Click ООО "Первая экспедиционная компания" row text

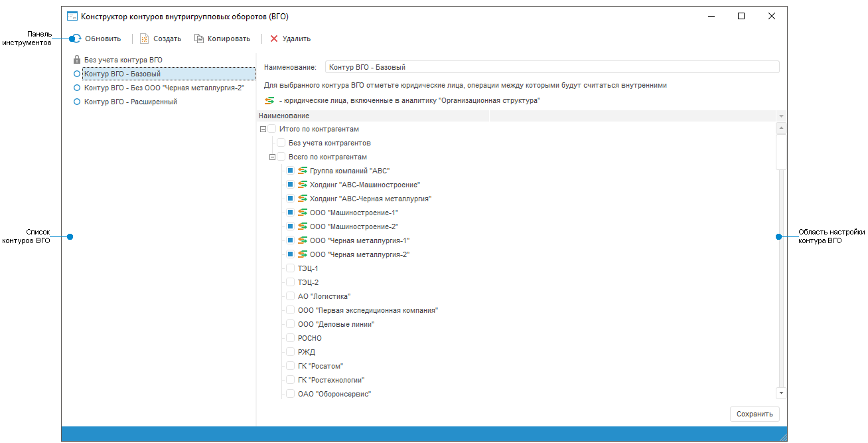pyautogui.click(x=368, y=310)
